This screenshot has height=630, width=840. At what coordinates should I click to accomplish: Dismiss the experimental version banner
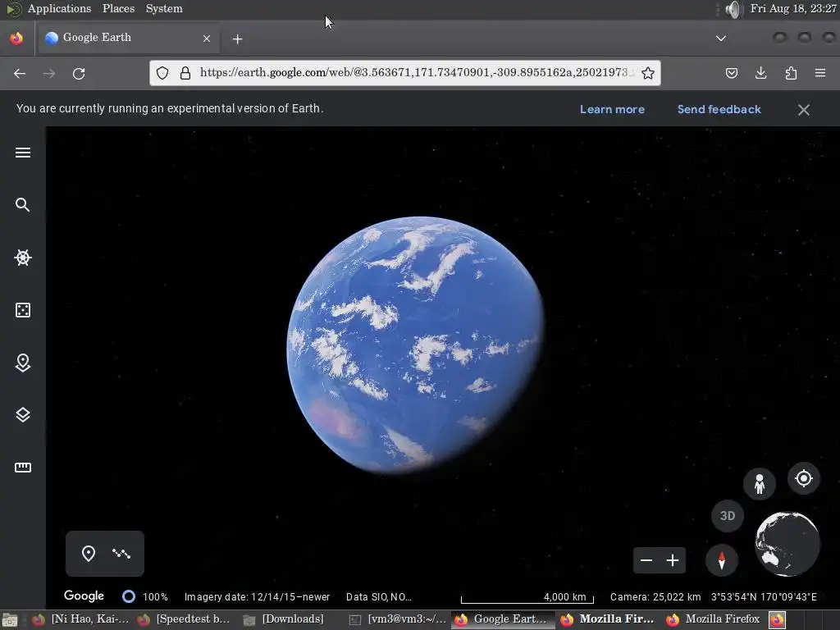[x=804, y=110]
